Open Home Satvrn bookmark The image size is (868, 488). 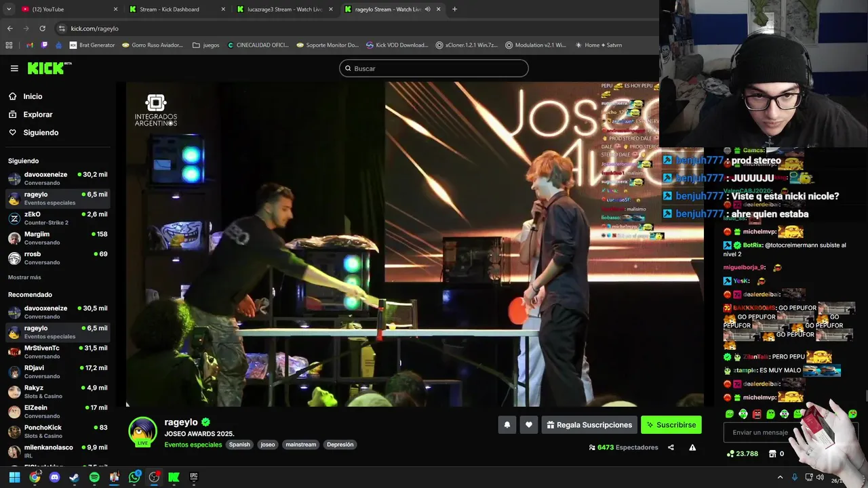[x=599, y=45]
